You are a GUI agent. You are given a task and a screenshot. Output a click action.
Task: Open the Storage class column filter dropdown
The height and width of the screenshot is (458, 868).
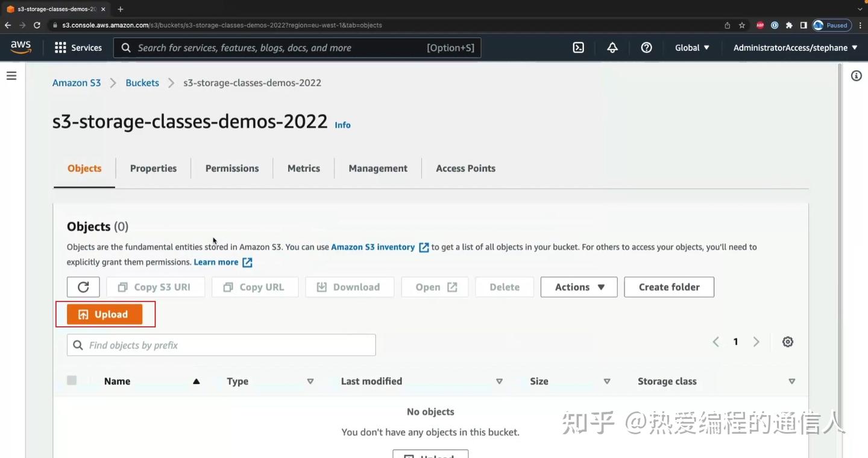point(791,381)
